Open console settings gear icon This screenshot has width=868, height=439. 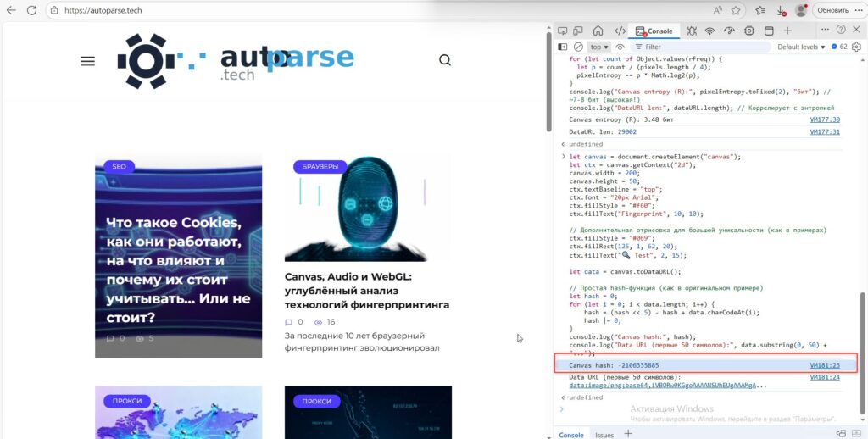tap(856, 47)
